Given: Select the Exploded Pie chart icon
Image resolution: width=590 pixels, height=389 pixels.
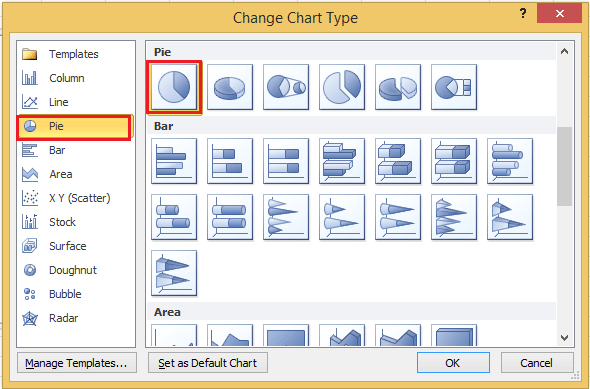Looking at the screenshot, I should coord(342,87).
